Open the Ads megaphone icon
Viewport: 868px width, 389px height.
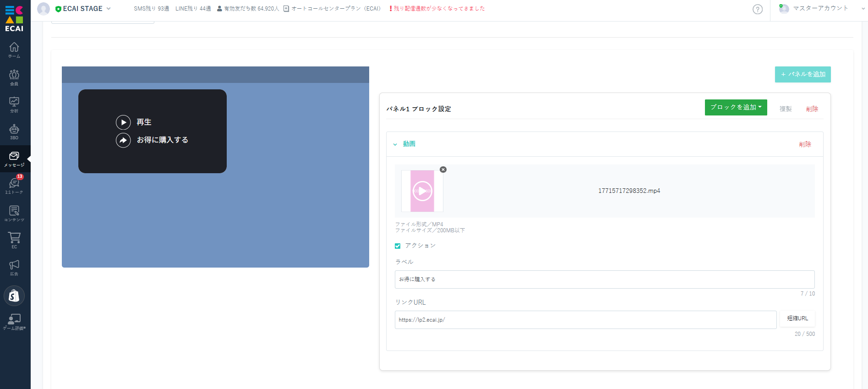click(x=14, y=267)
